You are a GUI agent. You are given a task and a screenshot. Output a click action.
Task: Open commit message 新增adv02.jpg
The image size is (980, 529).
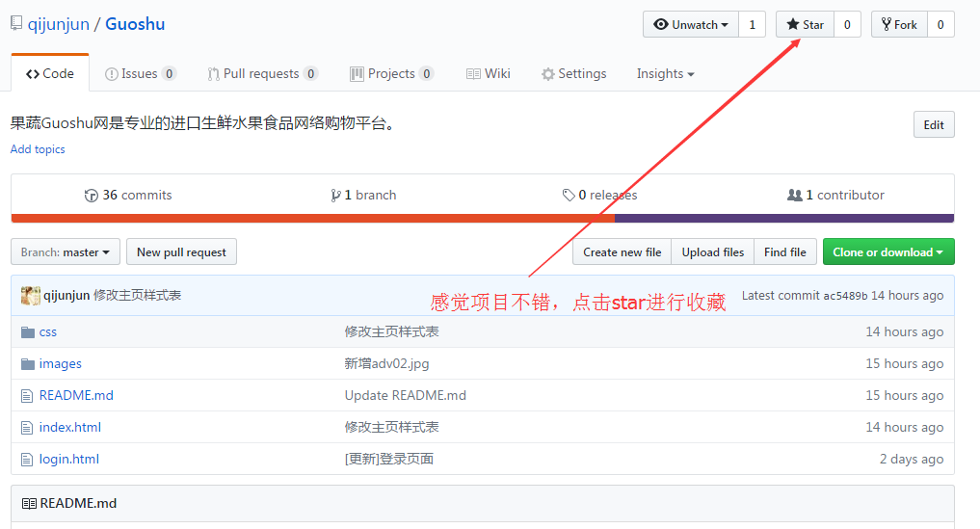tap(386, 363)
